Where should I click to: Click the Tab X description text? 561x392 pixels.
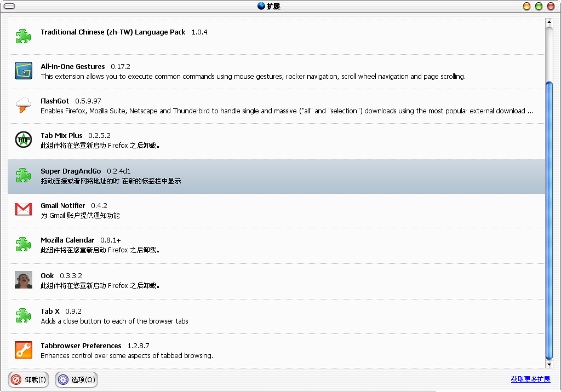[115, 321]
